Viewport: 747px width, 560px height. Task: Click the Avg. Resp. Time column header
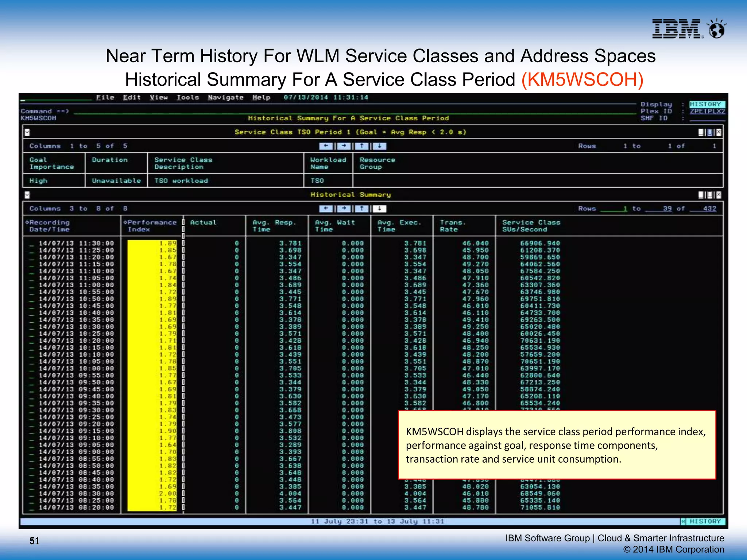coord(274,226)
